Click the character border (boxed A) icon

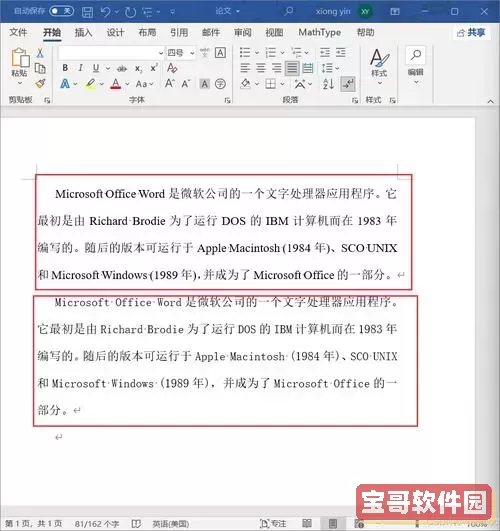click(220, 53)
